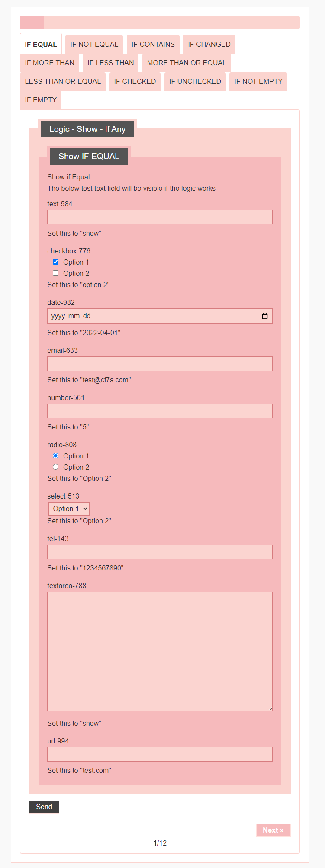
Task: Open the select-513 dropdown
Action: coord(69,509)
